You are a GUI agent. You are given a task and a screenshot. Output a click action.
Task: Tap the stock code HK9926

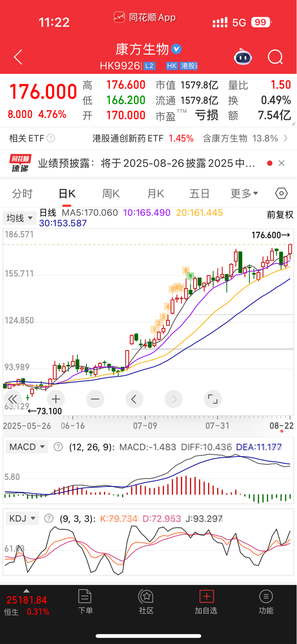click(x=120, y=66)
